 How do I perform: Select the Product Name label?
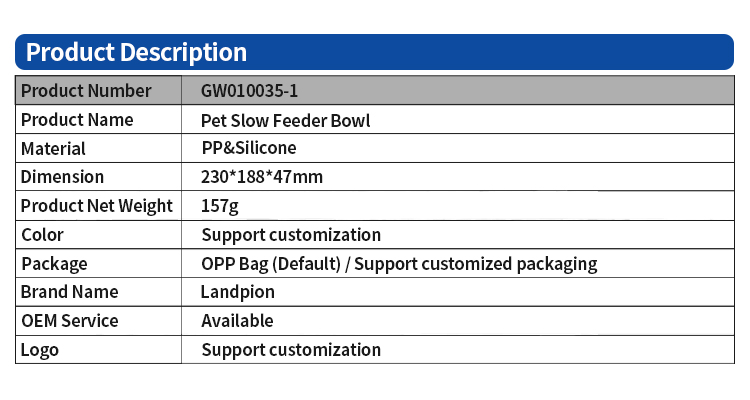(77, 120)
